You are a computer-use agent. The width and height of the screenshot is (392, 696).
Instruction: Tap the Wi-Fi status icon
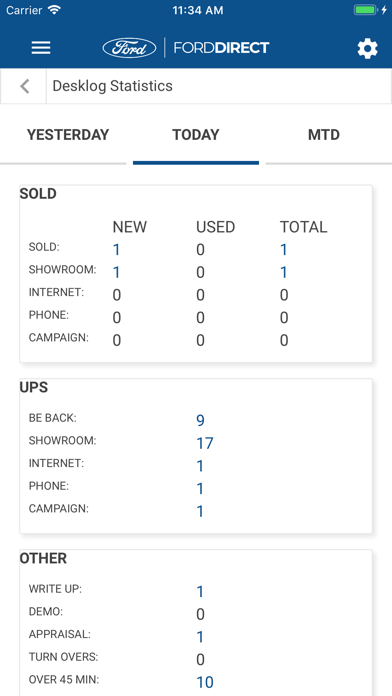[x=55, y=10]
